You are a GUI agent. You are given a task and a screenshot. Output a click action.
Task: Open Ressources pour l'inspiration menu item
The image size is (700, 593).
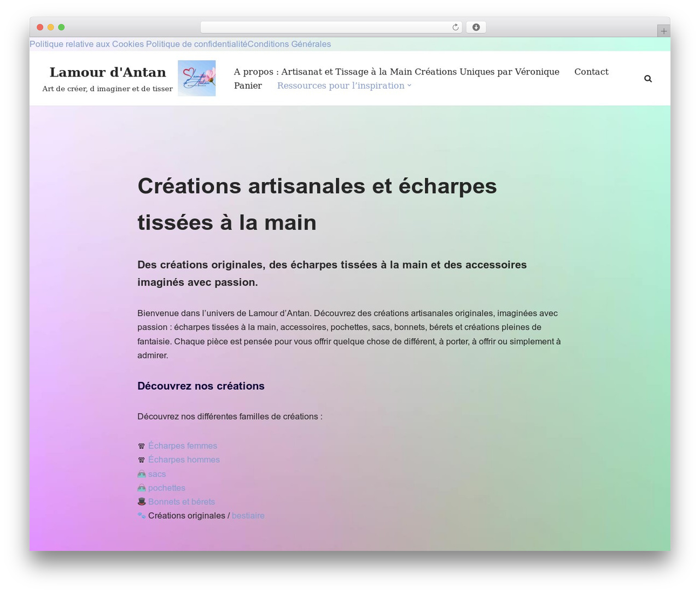click(x=341, y=85)
